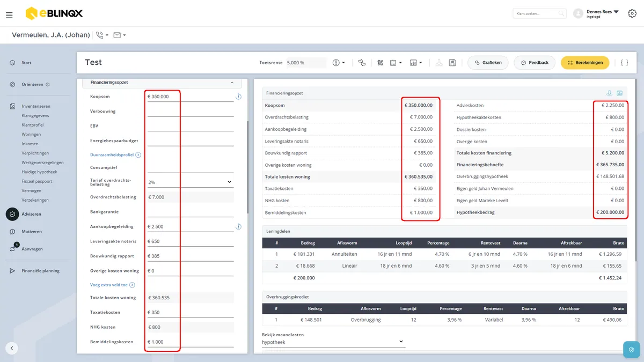Collapse the left sidebar with chevron button

pyautogui.click(x=12, y=348)
